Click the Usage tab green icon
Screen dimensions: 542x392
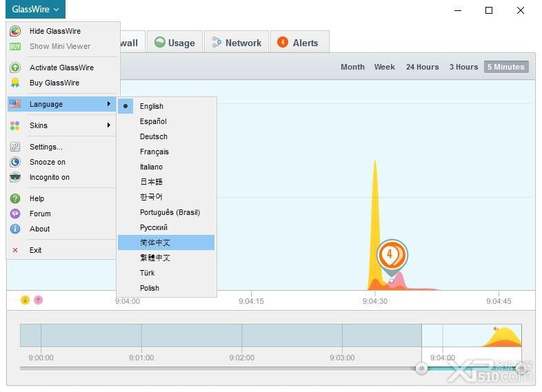(160, 42)
